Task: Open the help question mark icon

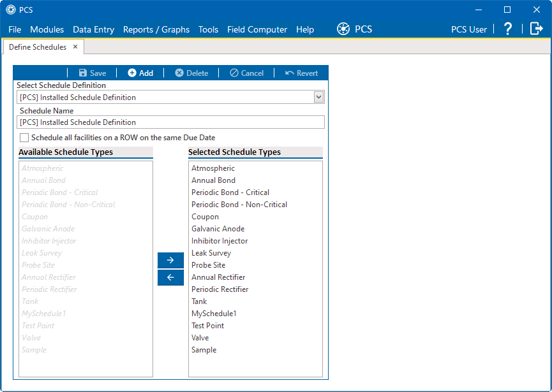Action: click(x=507, y=29)
